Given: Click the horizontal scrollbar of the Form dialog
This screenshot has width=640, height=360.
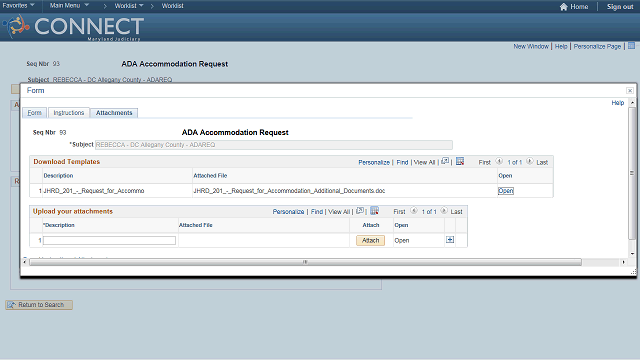Looking at the screenshot, I should tap(305, 262).
